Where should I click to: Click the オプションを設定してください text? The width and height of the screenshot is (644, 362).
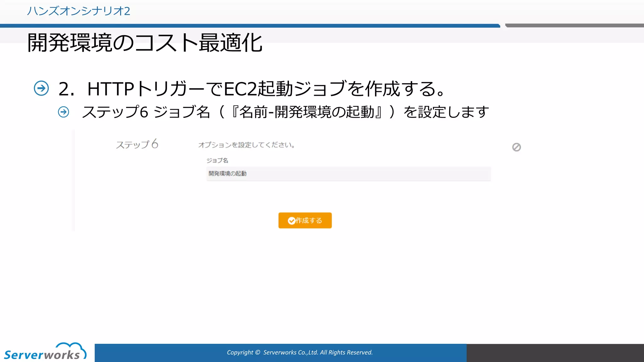[x=247, y=145]
